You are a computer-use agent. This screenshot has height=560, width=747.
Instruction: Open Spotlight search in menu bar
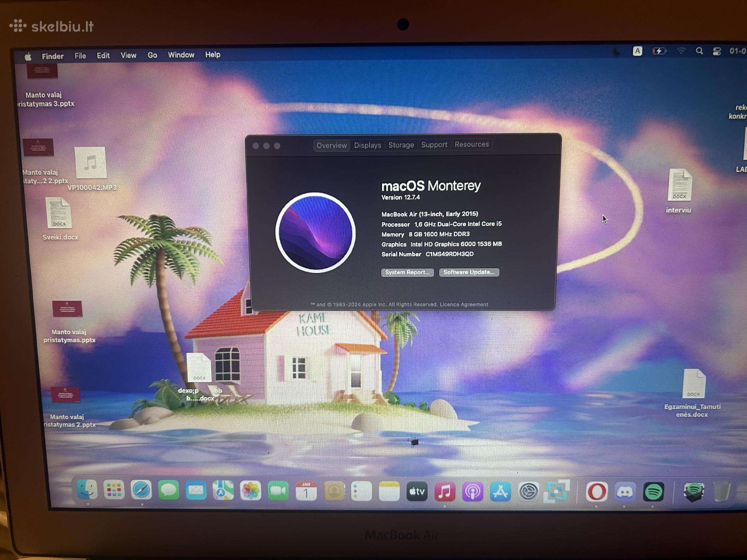point(699,51)
